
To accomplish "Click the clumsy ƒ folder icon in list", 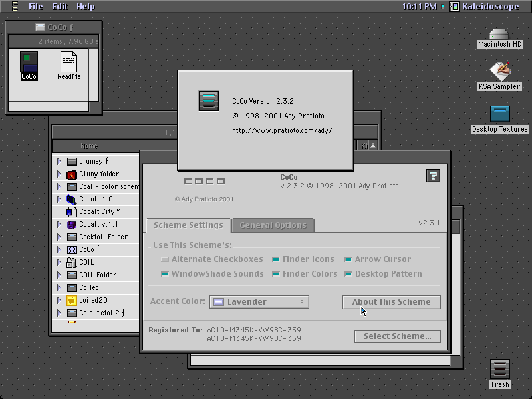I will click(x=72, y=161).
